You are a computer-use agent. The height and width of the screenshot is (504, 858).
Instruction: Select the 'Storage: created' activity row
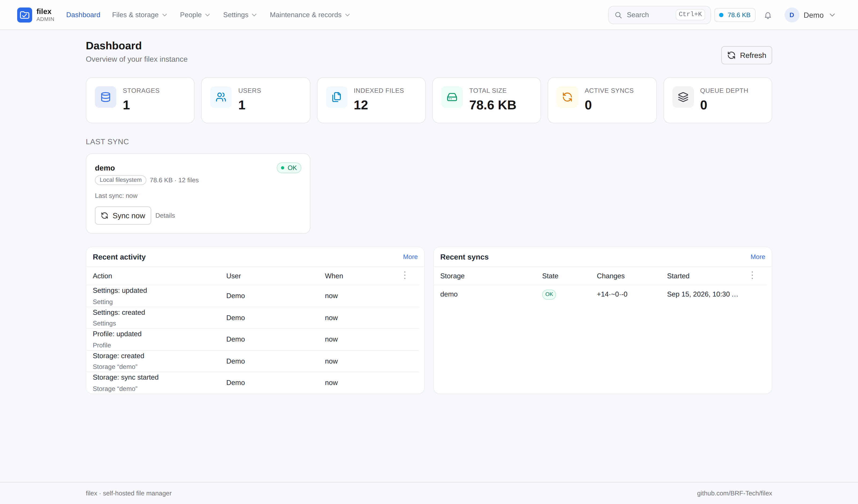[252, 361]
